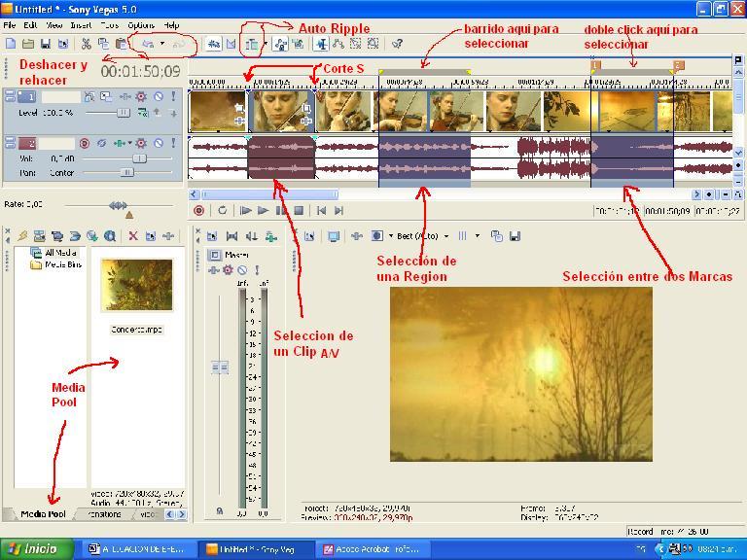Screen dimensions: 747x560
Task: Mute audio track 2
Action: (158, 143)
